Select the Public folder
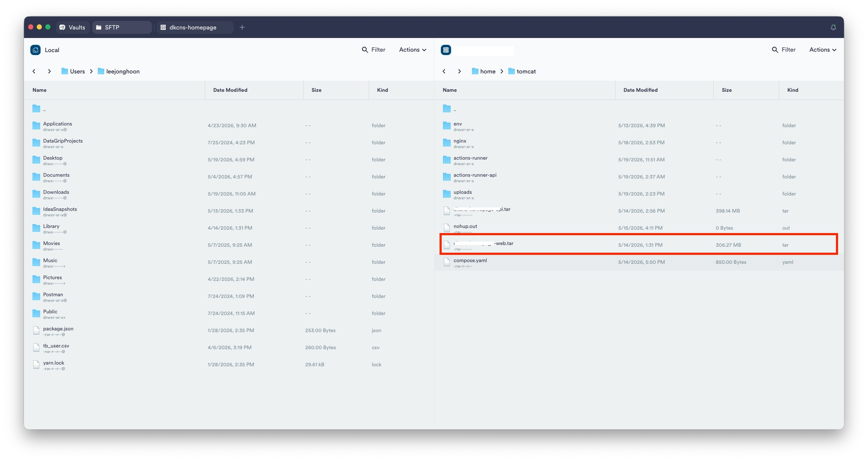The width and height of the screenshot is (868, 461). tap(229, 313)
